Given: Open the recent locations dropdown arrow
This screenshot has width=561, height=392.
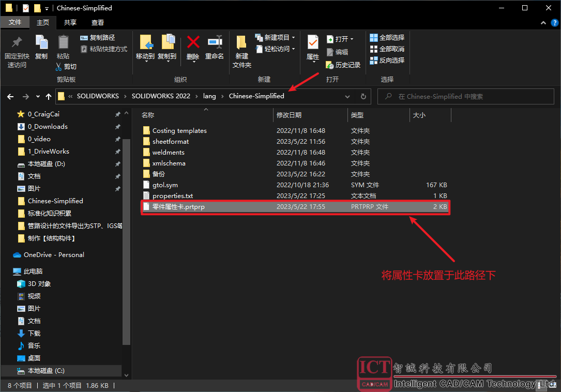Looking at the screenshot, I should tap(38, 96).
